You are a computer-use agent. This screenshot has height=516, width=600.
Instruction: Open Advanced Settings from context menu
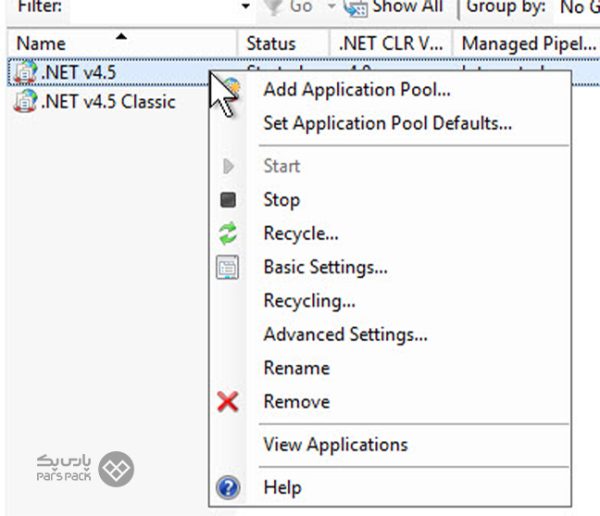point(345,334)
